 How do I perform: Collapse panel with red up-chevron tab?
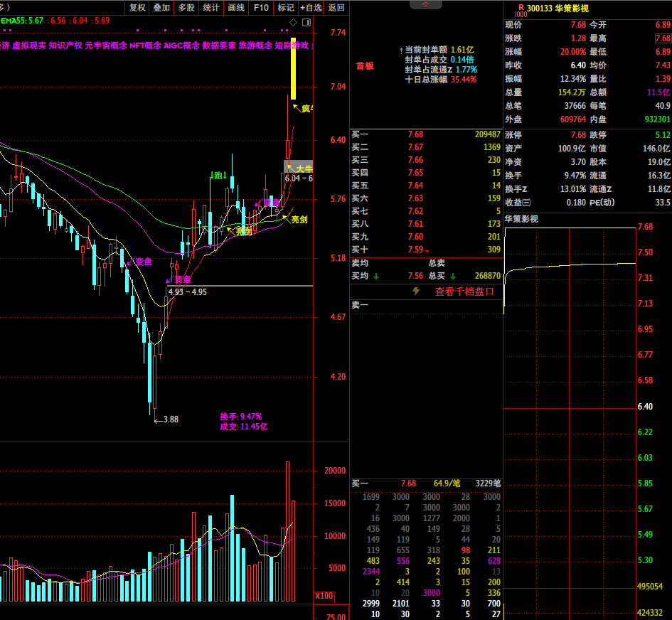pos(425,4)
